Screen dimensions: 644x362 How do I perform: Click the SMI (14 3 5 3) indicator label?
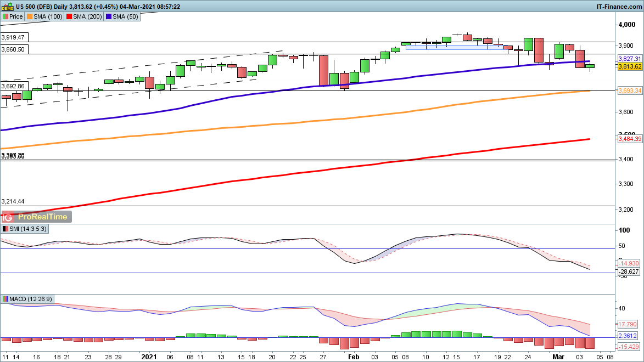point(27,229)
